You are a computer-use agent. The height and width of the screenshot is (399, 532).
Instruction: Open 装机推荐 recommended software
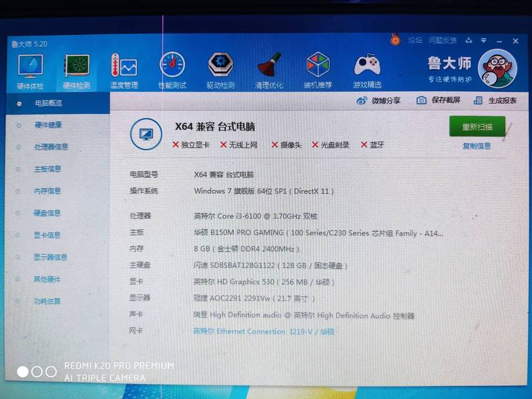pyautogui.click(x=317, y=71)
